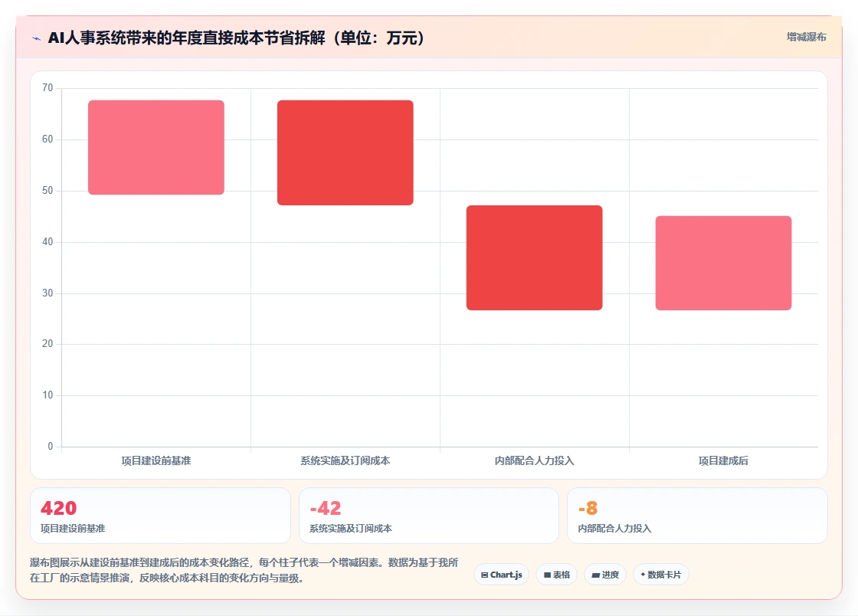Click x-axis label 项目建成后
Screen dimensions: 858x616
point(723,460)
